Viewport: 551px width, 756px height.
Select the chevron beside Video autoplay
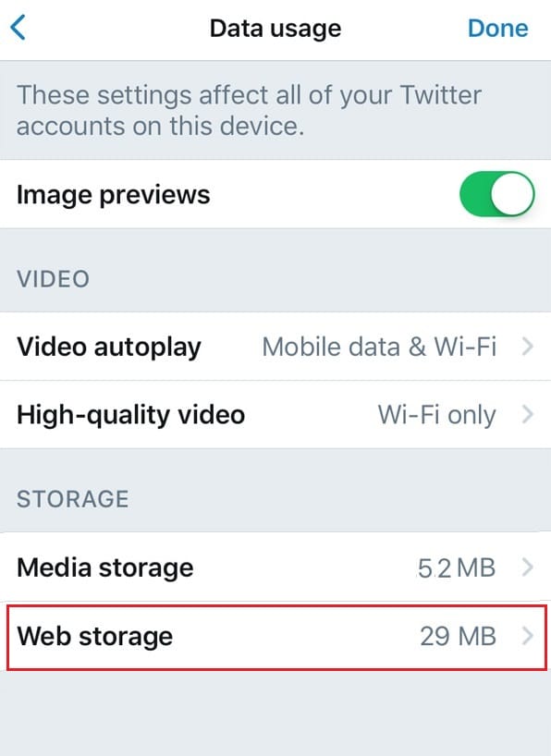[x=530, y=347]
